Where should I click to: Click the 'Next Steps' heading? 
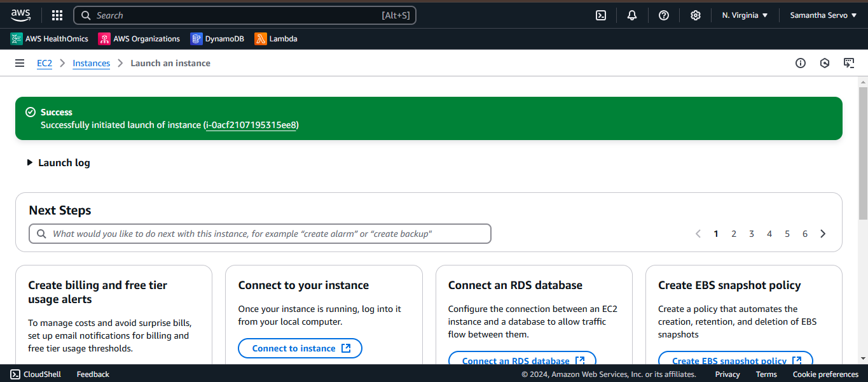click(x=60, y=210)
